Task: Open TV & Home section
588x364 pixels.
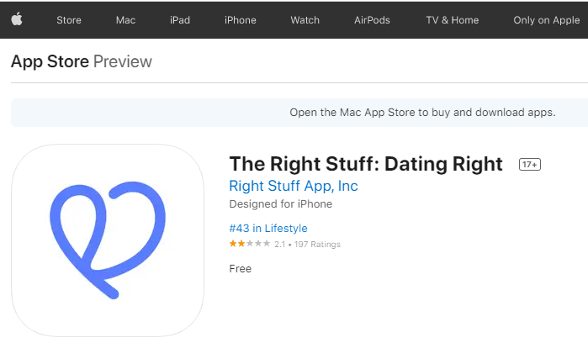Action: click(453, 20)
